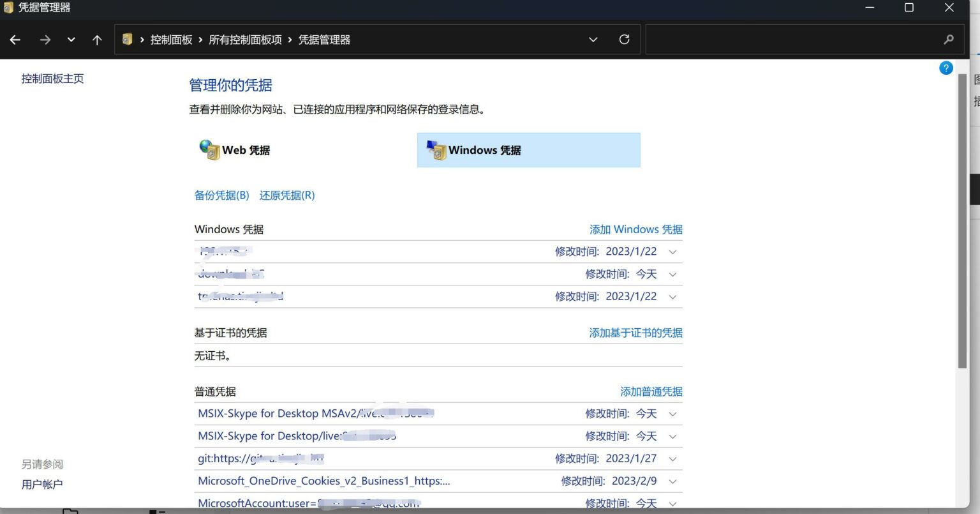
Task: Click the Web 凭据 vault icon
Action: 209,149
